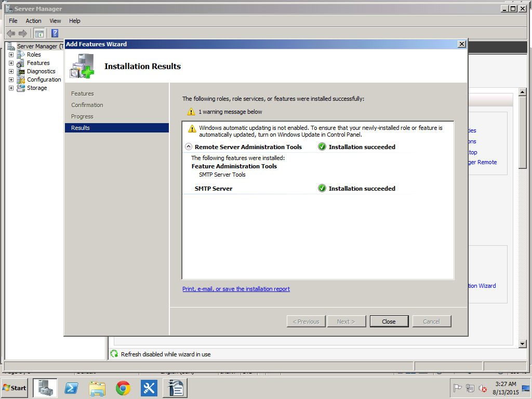
Task: Click the Server Manager root node icon
Action: point(11,46)
